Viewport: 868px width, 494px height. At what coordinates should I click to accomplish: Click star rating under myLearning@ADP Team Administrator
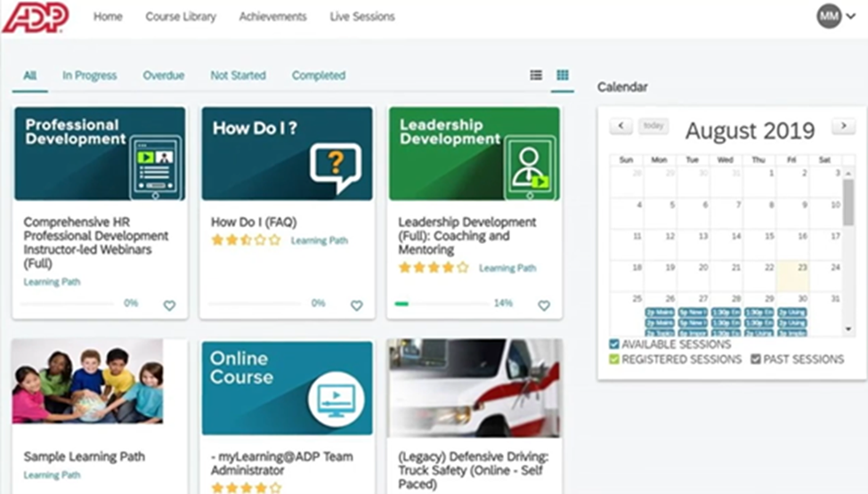[x=247, y=488]
